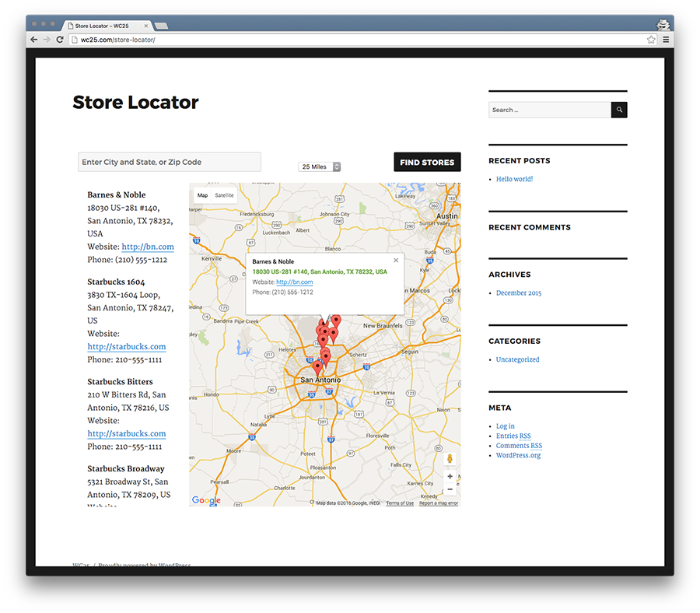Viewport: 700px width, 613px height.
Task: Open the Chrome hamburger menu
Action: point(666,40)
